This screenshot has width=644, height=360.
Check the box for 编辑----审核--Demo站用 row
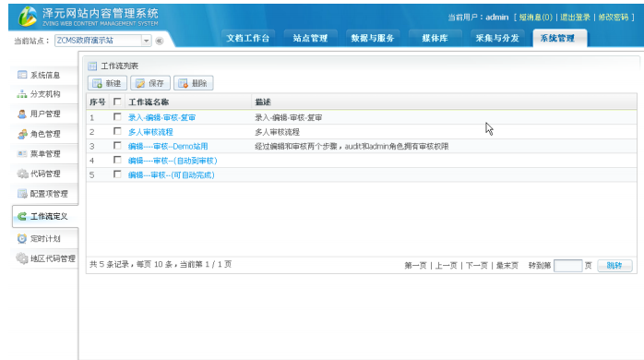pyautogui.click(x=117, y=146)
